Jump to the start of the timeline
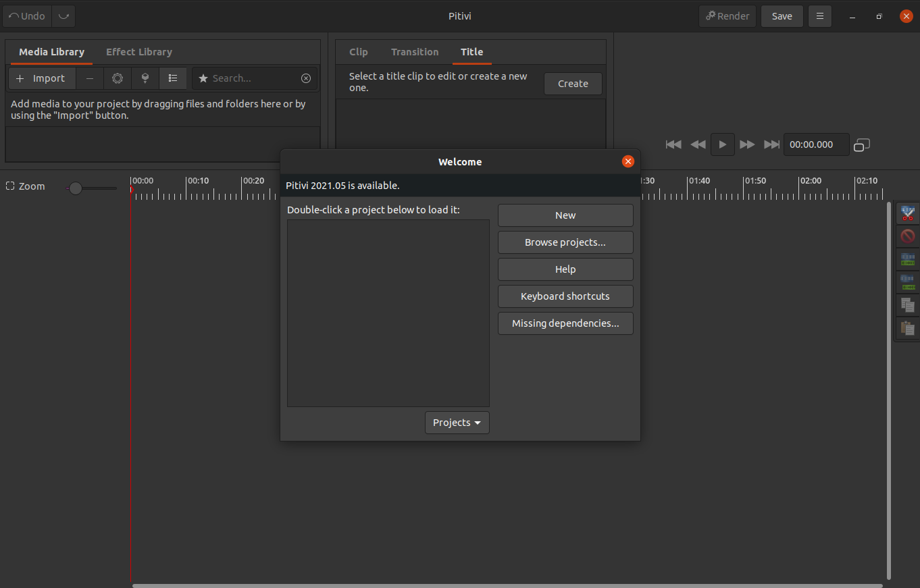Viewport: 920px width, 588px height. [x=673, y=144]
